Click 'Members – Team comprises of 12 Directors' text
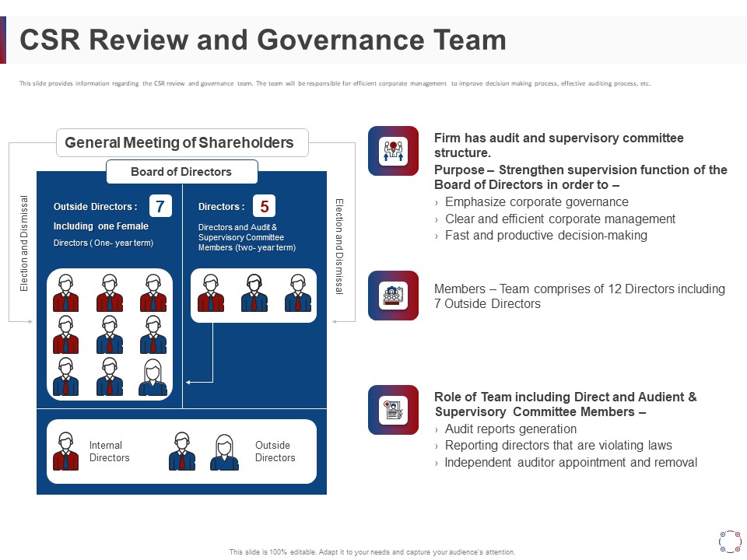This screenshot has width=747, height=560. pyautogui.click(x=579, y=296)
